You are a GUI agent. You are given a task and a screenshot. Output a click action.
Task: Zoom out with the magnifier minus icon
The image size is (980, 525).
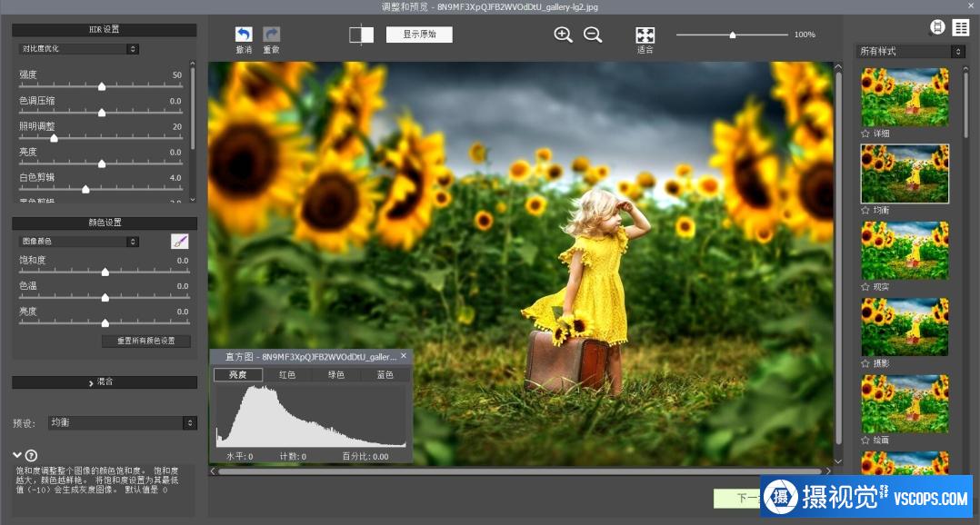coord(593,35)
